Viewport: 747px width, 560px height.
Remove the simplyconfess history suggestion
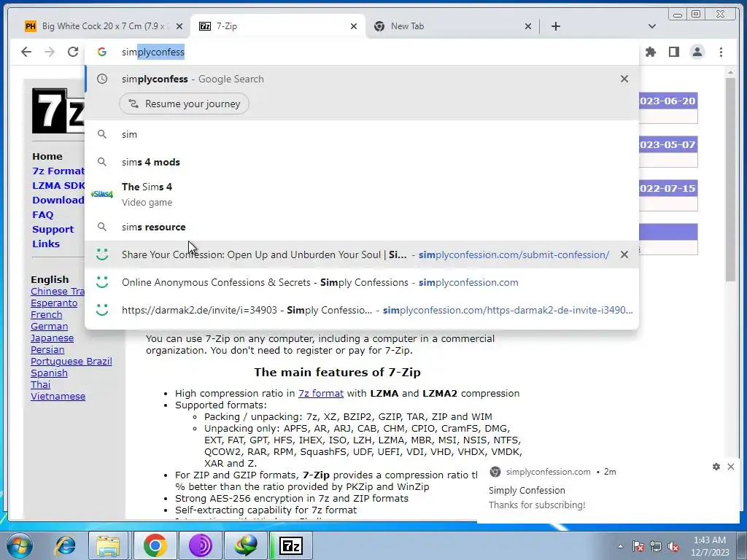tap(624, 79)
